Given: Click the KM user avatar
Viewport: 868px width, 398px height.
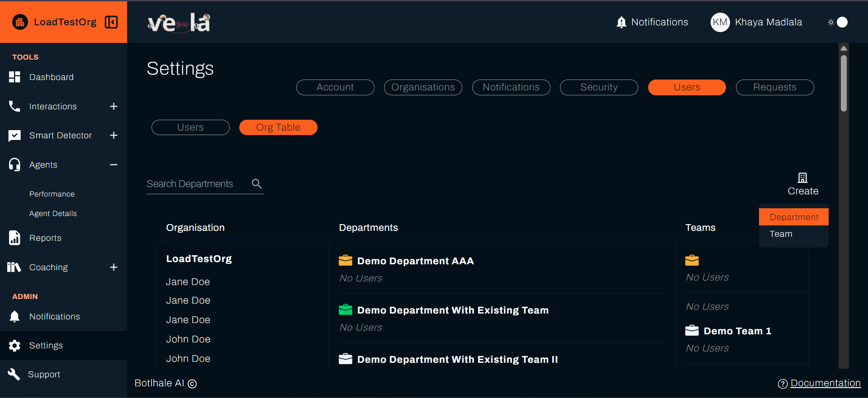Looking at the screenshot, I should pyautogui.click(x=720, y=22).
